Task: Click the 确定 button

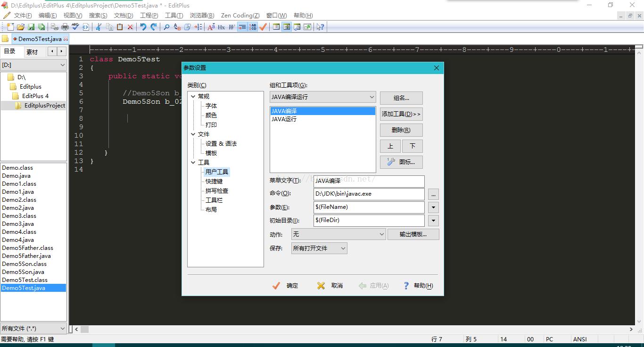Action: [x=285, y=286]
